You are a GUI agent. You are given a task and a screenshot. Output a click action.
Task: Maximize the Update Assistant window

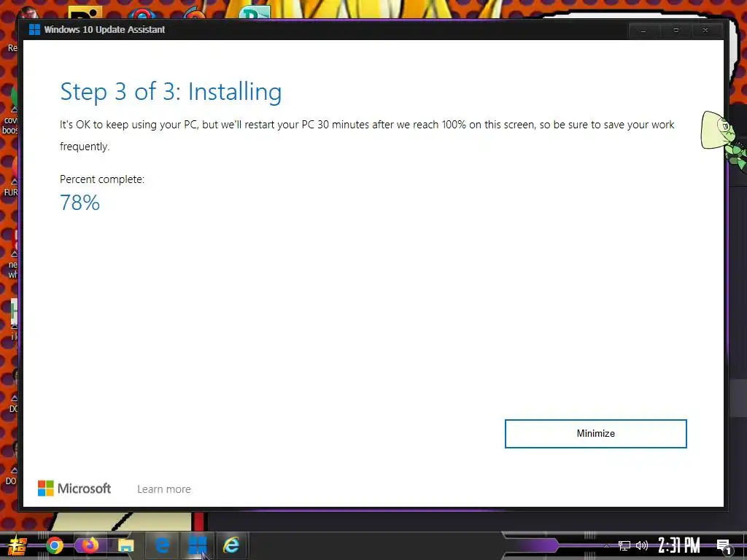point(676,31)
